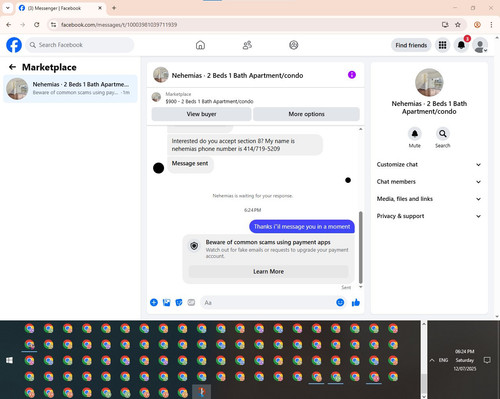The height and width of the screenshot is (399, 500).
Task: Click the install/cast icon in address bar
Action: point(445,25)
